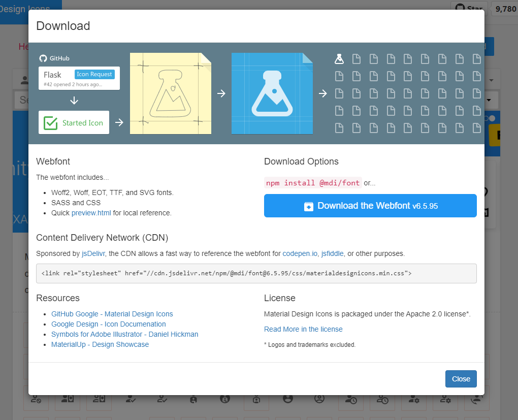Select account-circle-outline icon behind dialog
This screenshot has width=518, height=420.
(x=319, y=399)
